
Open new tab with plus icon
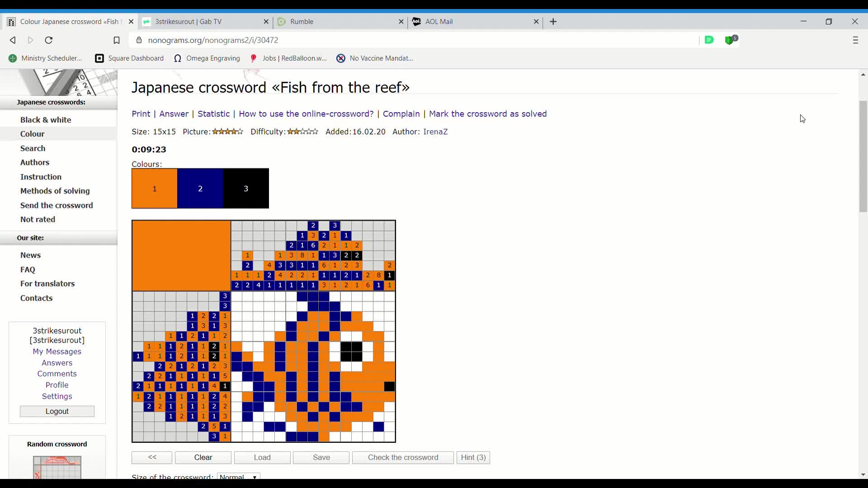point(553,22)
